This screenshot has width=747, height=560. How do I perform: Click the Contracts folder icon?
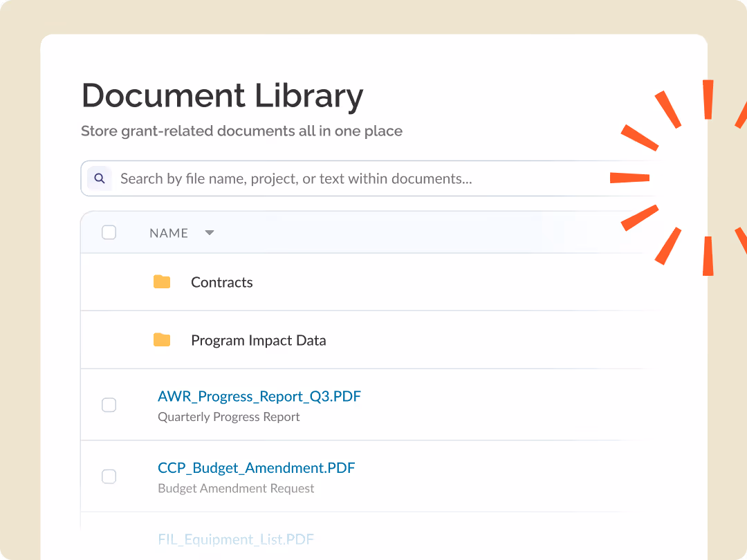point(162,282)
